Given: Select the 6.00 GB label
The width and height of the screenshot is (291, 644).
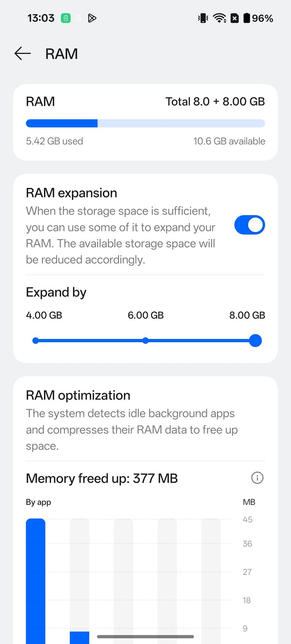Looking at the screenshot, I should [x=146, y=315].
